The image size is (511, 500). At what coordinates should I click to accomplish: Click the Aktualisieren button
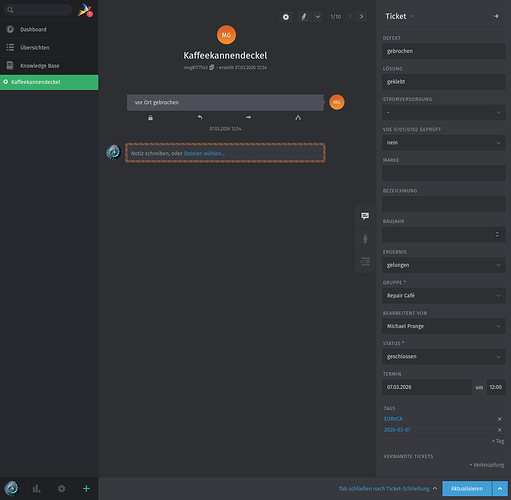pos(467,489)
